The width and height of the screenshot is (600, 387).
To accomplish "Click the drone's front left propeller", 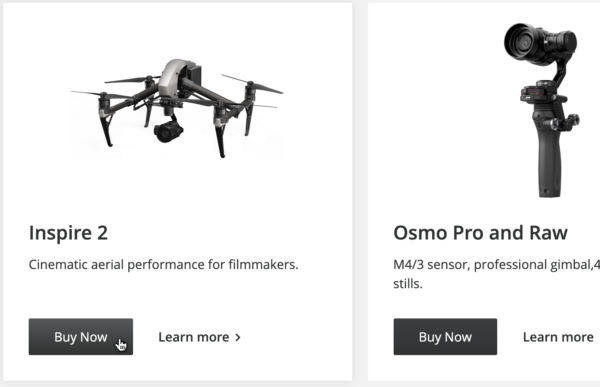I will tap(103, 94).
